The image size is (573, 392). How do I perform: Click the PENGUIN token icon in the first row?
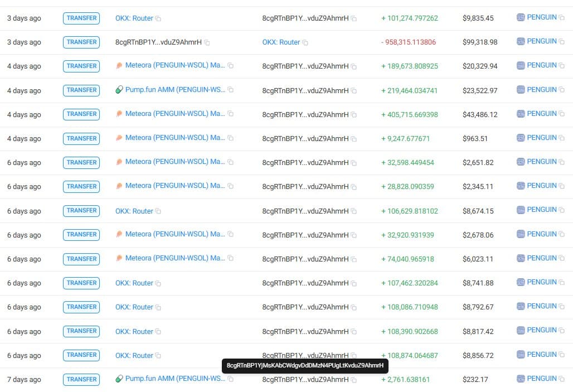[521, 17]
